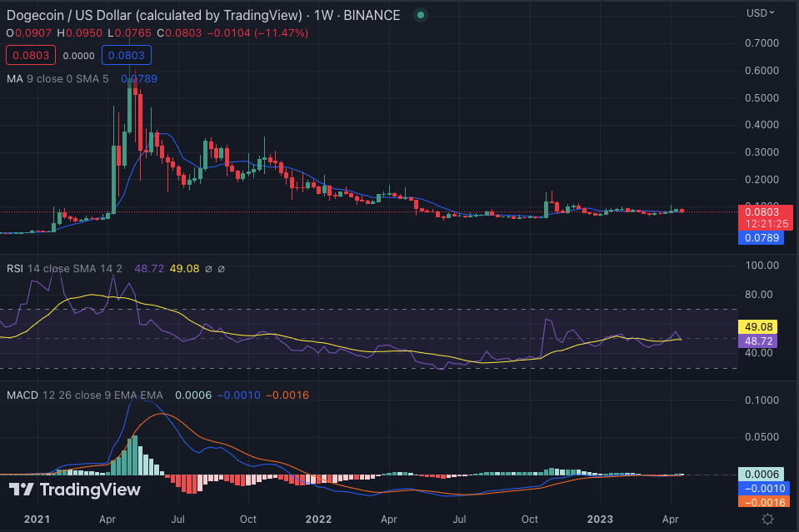
Task: Click the blue 0.0789 MA axis label
Action: click(x=762, y=238)
